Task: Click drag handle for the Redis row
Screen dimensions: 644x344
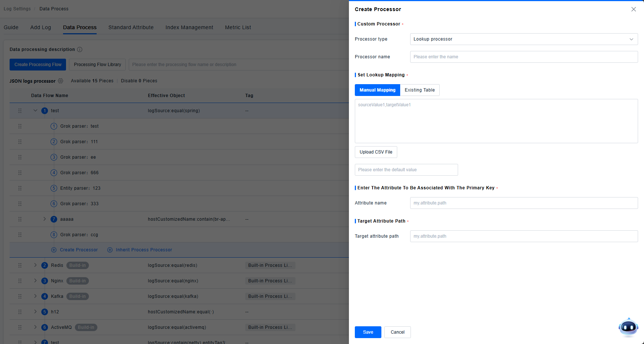Action: click(20, 265)
